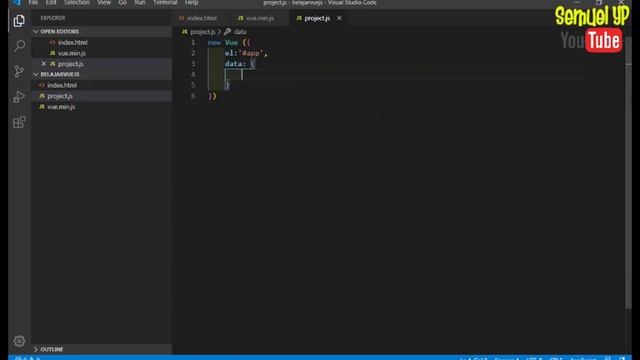Click the JavaScript language mode status item
Viewport: 640px width, 360px height.
[x=583, y=358]
